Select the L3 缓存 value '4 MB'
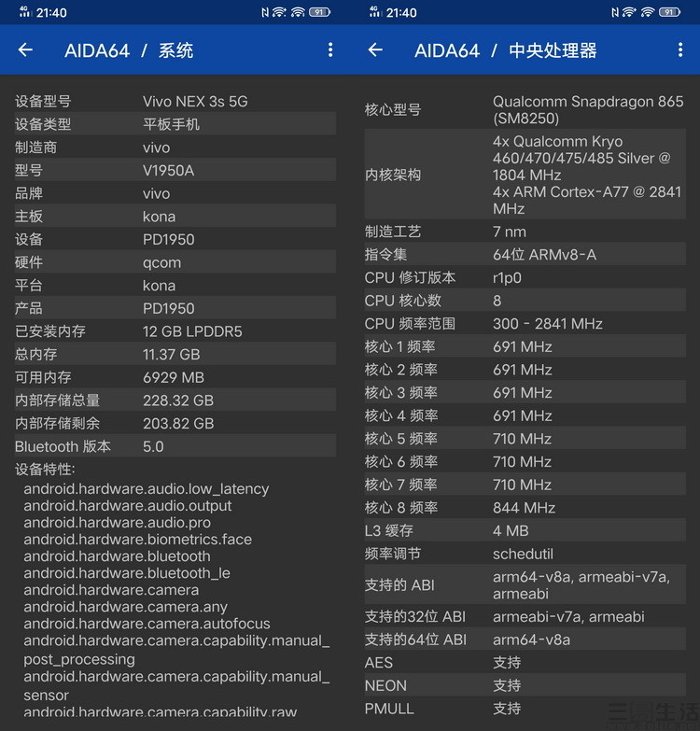700x731 pixels. (511, 530)
